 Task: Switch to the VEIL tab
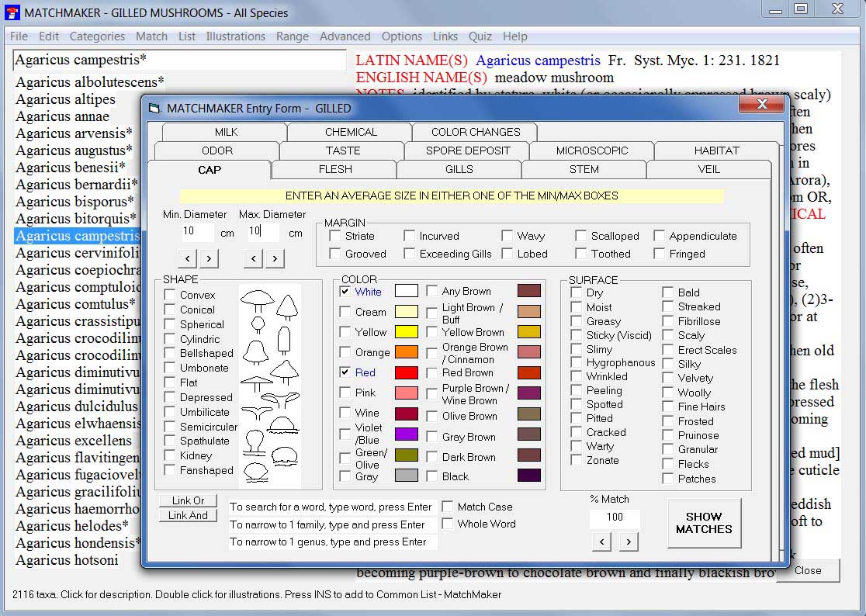click(x=708, y=169)
